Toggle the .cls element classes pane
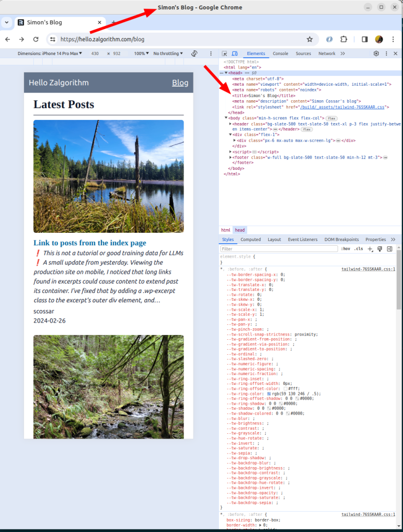The image size is (403, 532). pos(358,249)
